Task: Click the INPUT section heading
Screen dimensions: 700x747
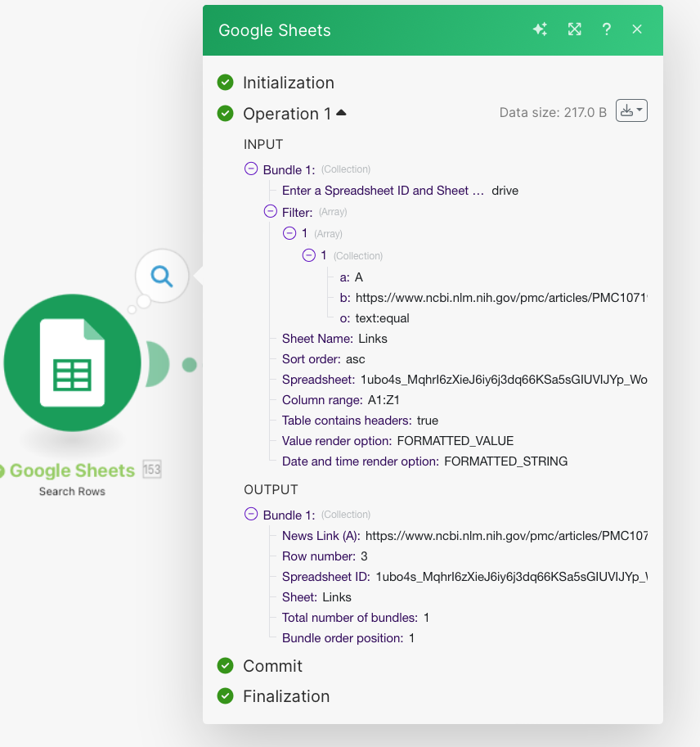Action: click(263, 144)
